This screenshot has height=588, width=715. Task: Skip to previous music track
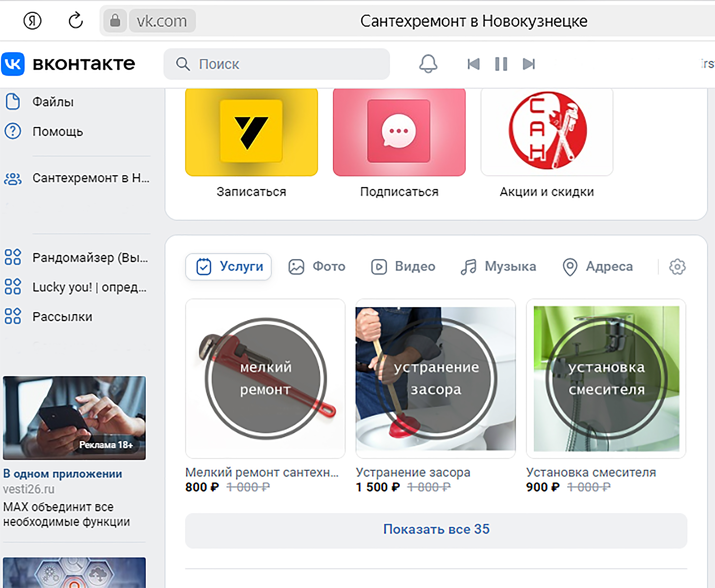click(x=473, y=64)
